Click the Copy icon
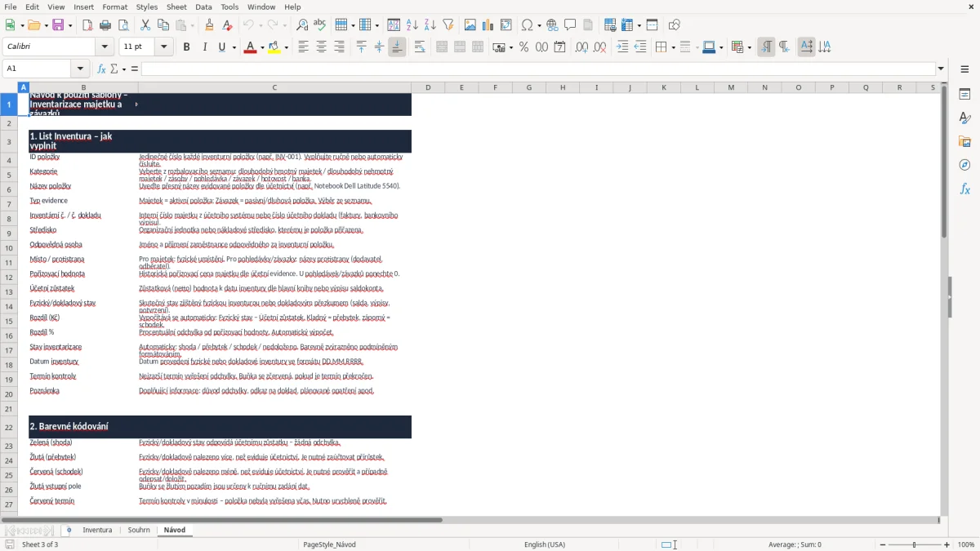The image size is (980, 551). coord(163,25)
